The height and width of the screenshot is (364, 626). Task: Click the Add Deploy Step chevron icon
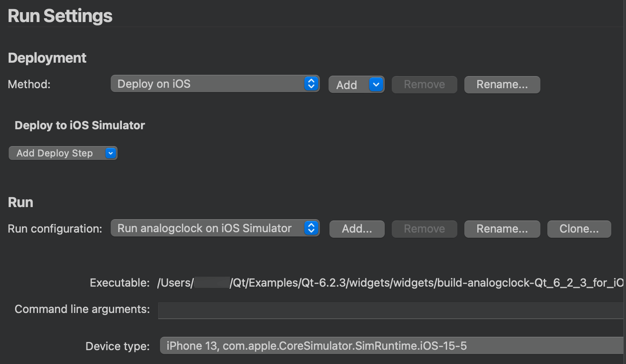point(110,153)
